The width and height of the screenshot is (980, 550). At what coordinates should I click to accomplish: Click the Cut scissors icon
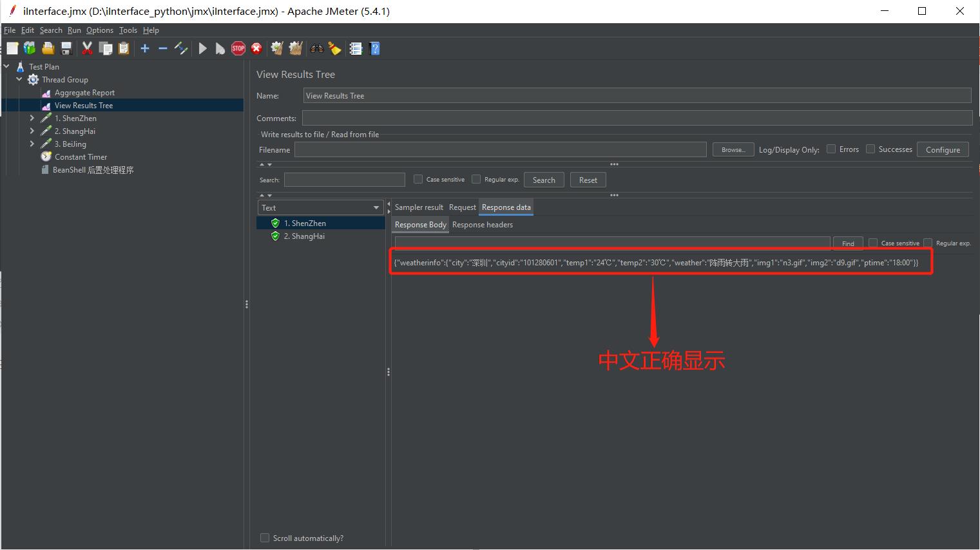88,48
